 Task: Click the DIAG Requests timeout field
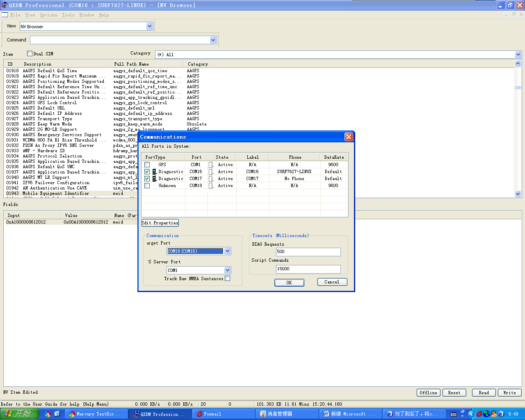[308, 252]
